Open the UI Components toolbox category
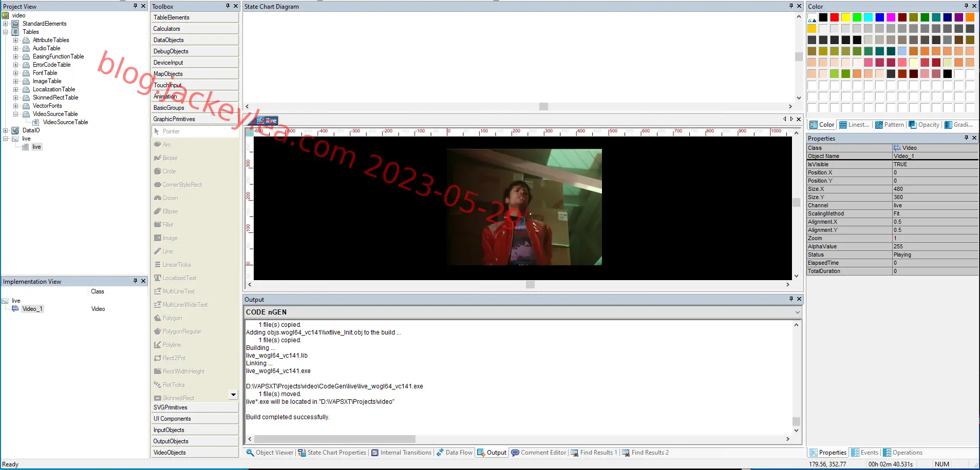Image resolution: width=980 pixels, height=470 pixels. click(195, 419)
